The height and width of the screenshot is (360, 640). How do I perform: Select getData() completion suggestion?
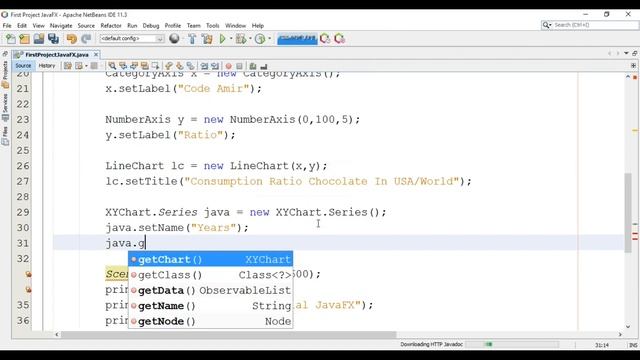[x=211, y=290]
